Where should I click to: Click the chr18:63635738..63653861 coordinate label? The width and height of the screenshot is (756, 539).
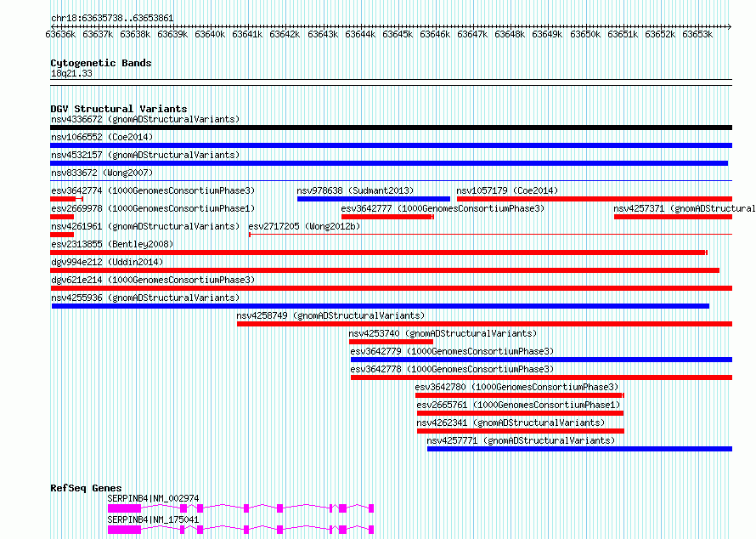(x=112, y=19)
